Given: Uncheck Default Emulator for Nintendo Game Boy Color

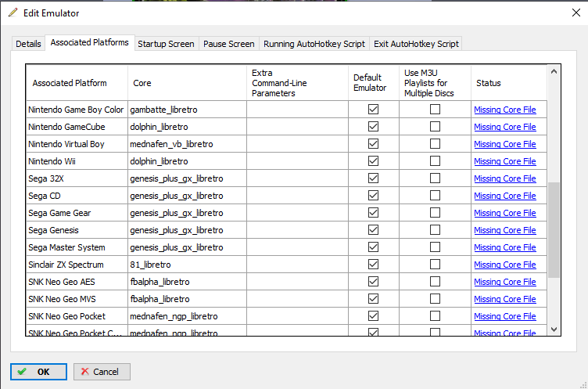Looking at the screenshot, I should 373,110.
